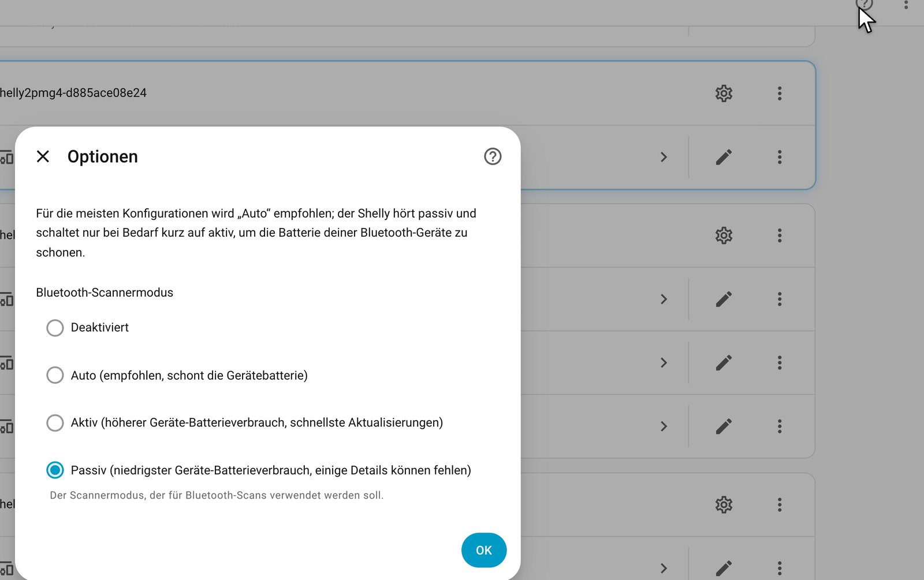
Task: Click helper text 'Der Scannermodus, der für Bluetooth-Scans'
Action: pos(217,495)
